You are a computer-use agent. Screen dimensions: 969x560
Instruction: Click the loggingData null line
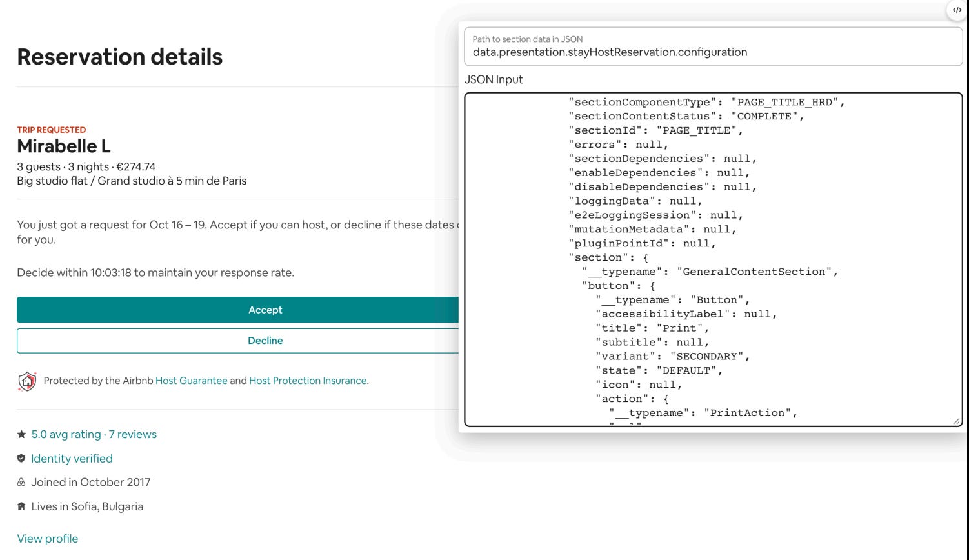click(635, 201)
